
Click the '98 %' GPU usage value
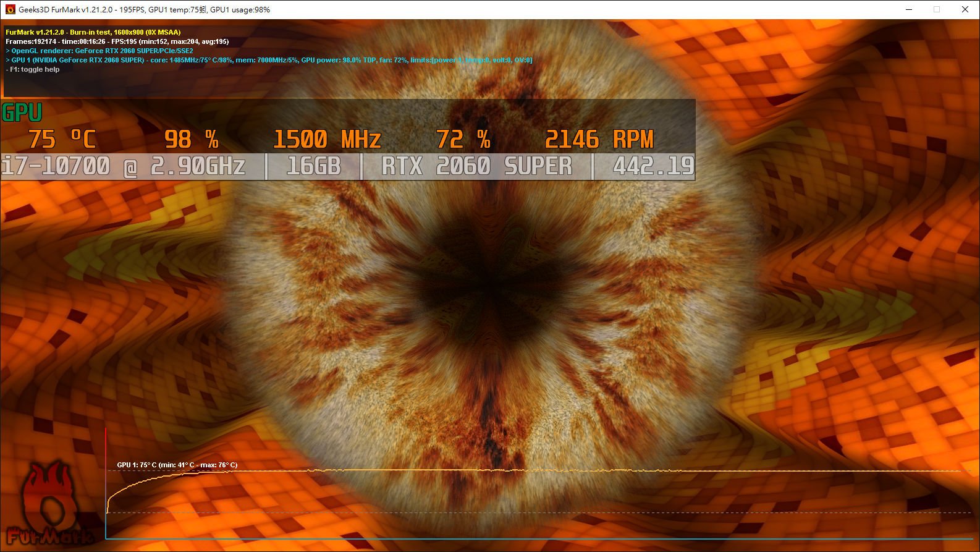(x=192, y=139)
